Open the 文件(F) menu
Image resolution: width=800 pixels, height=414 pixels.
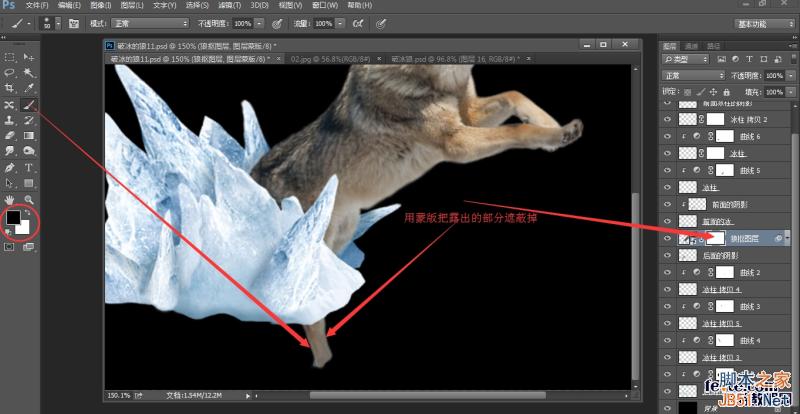(x=37, y=5)
